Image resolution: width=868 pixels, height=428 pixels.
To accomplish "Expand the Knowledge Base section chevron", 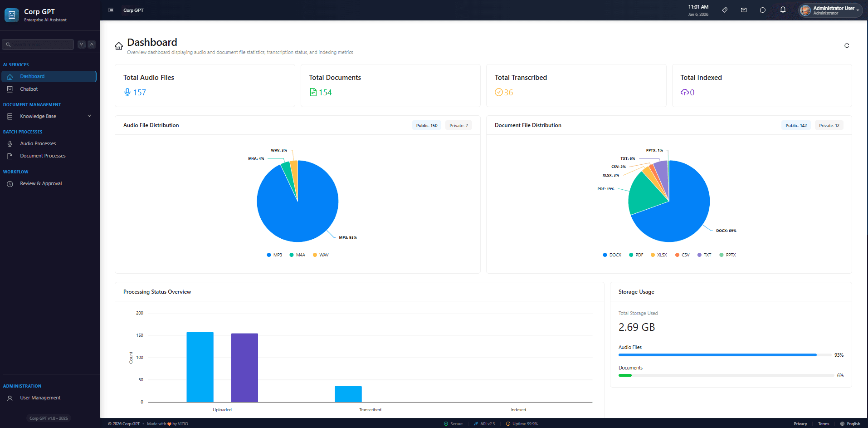I will 89,116.
